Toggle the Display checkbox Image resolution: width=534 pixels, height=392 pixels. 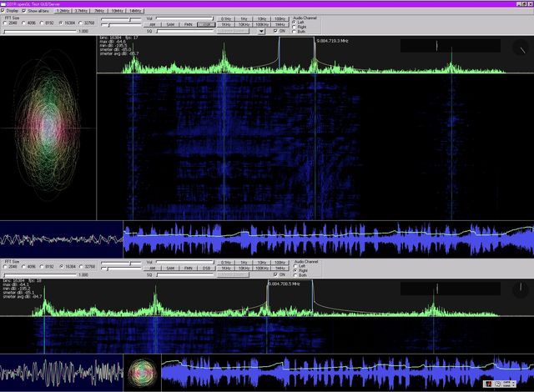4,11
